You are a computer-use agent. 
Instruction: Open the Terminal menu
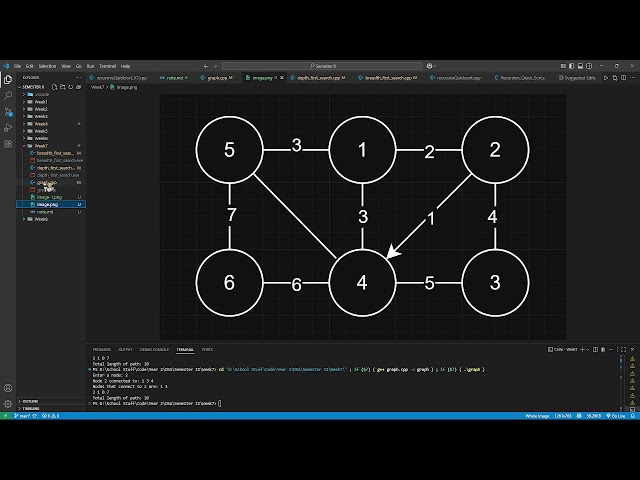[x=108, y=66]
